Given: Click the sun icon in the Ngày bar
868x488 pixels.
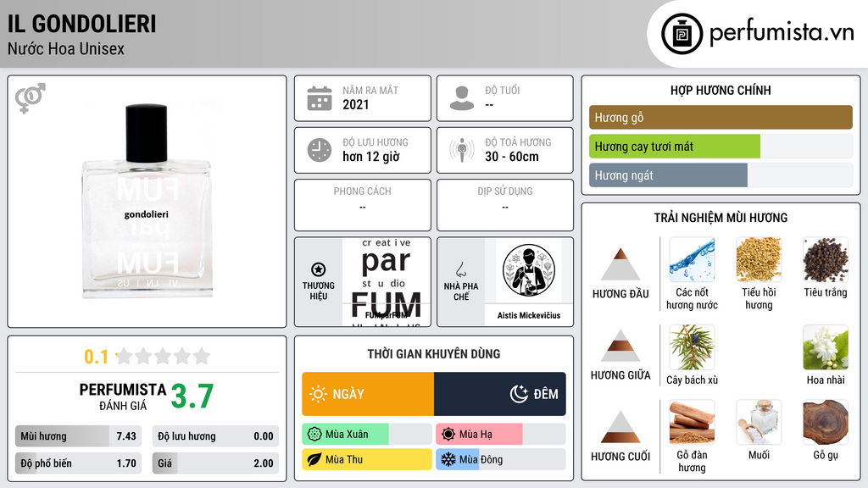Looking at the screenshot, I should (x=318, y=394).
